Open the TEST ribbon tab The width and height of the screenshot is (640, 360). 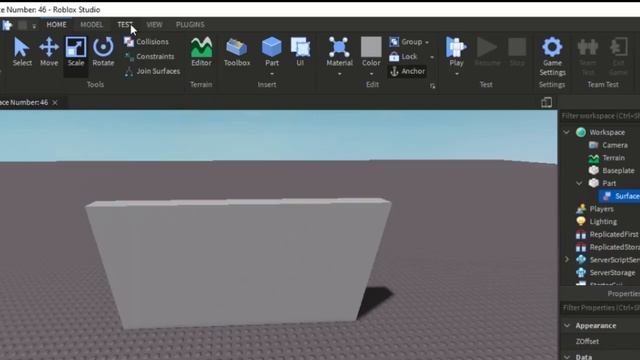click(x=125, y=24)
